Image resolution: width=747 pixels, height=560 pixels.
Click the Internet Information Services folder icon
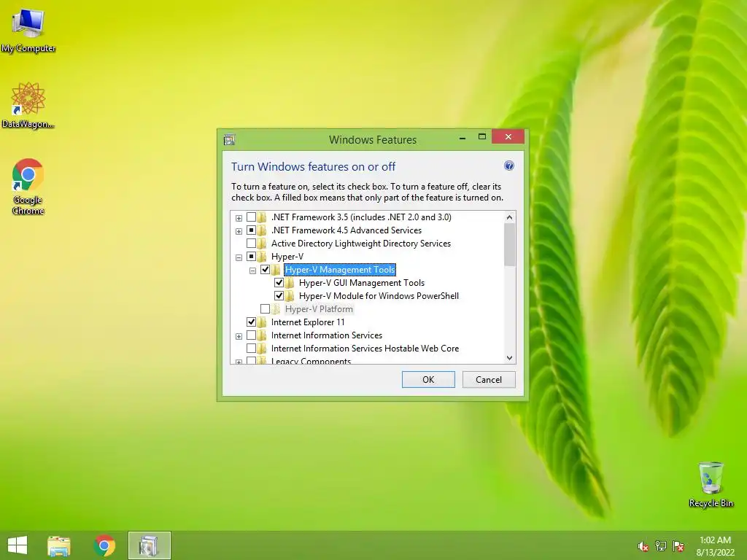(x=262, y=335)
